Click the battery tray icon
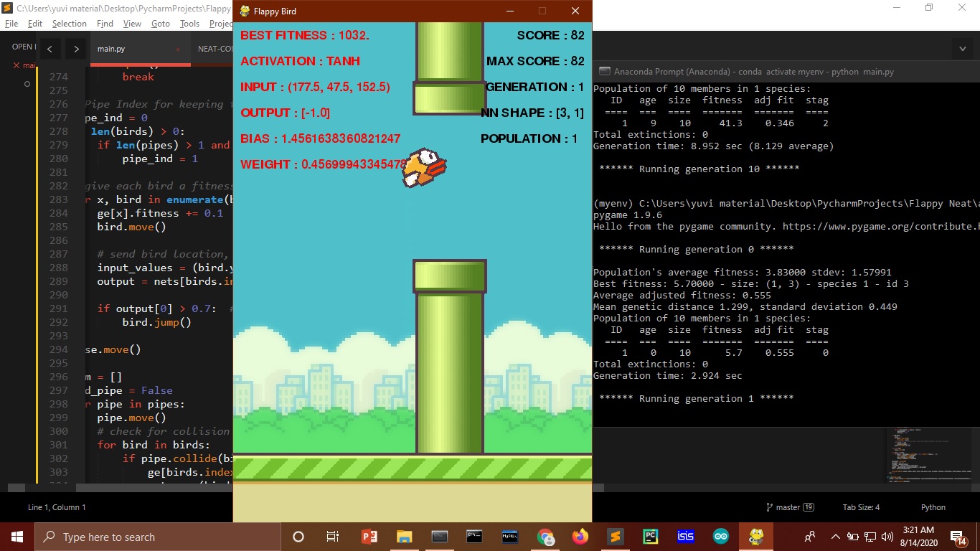The width and height of the screenshot is (980, 551). (x=853, y=537)
